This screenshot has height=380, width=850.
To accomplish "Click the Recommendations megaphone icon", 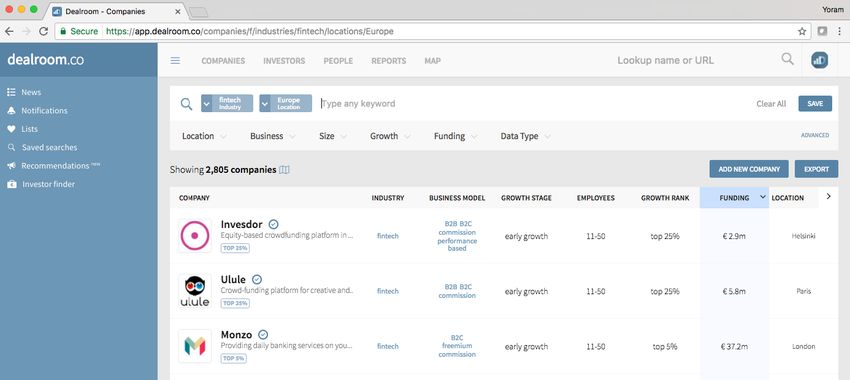I will click(11, 166).
